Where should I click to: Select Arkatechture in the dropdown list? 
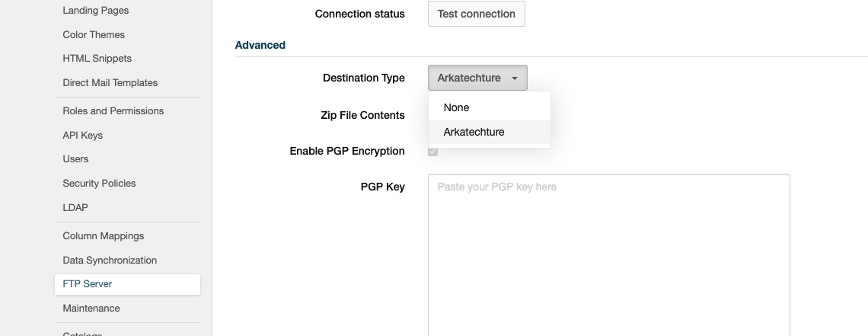click(490, 132)
